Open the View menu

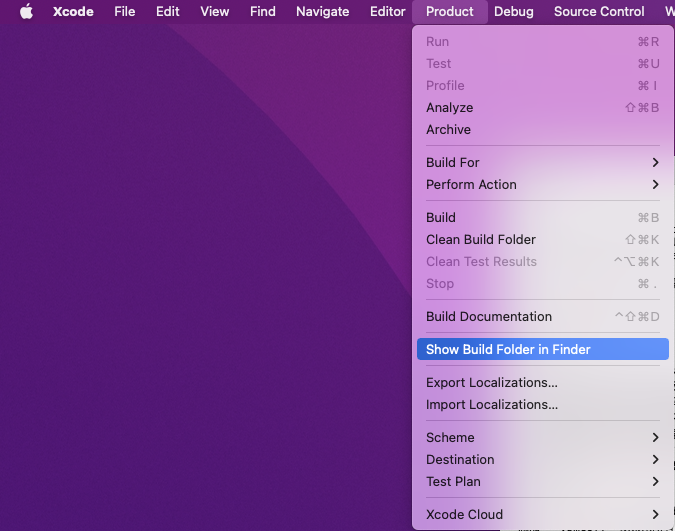(x=214, y=12)
